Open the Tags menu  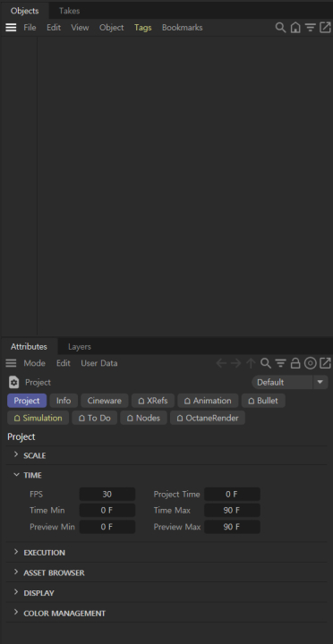142,28
